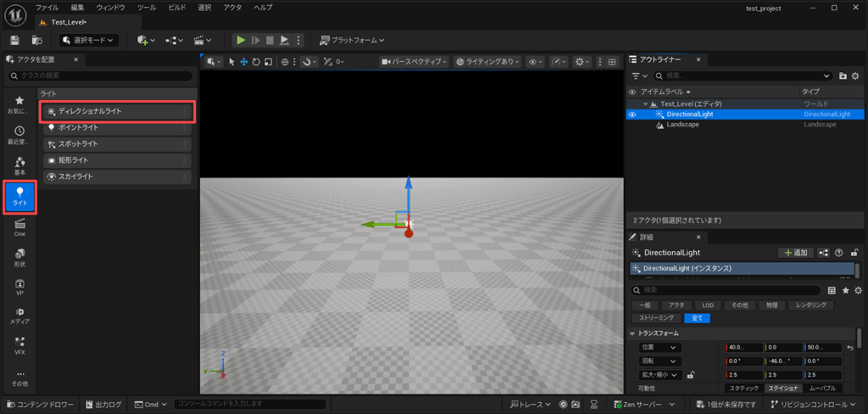Open the プラットフォーム dropdown

pyautogui.click(x=352, y=40)
